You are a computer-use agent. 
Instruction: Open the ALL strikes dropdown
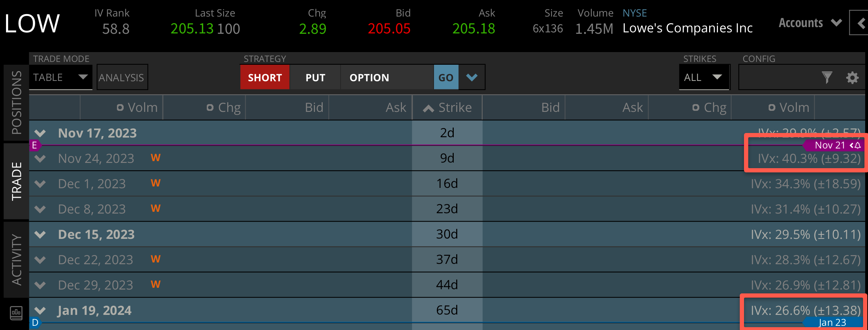tap(703, 77)
